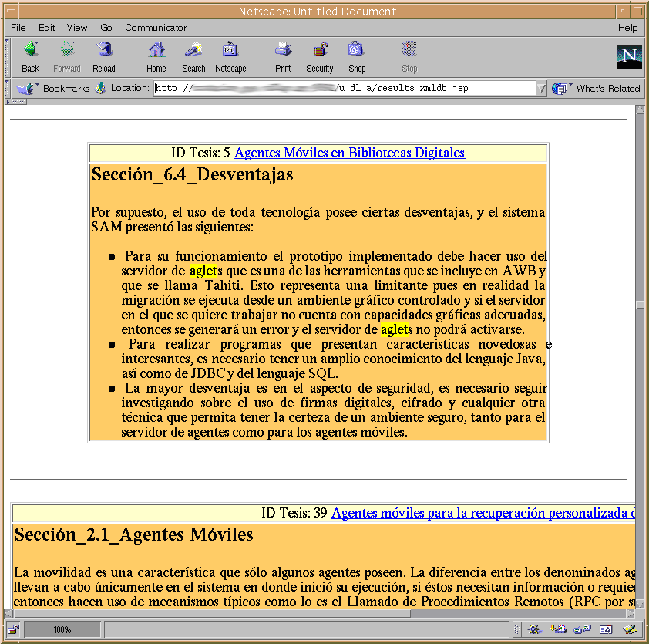Screen dimensions: 649x644
Task: Click the vertical scrollbar down arrow
Action: pos(640,602)
